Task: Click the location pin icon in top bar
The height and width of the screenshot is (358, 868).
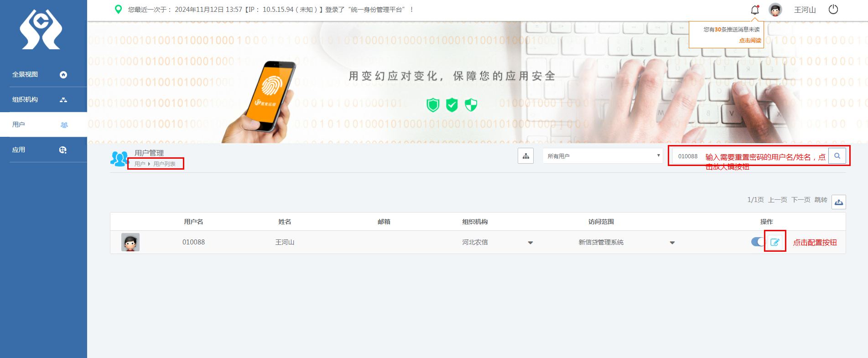Action: point(118,9)
